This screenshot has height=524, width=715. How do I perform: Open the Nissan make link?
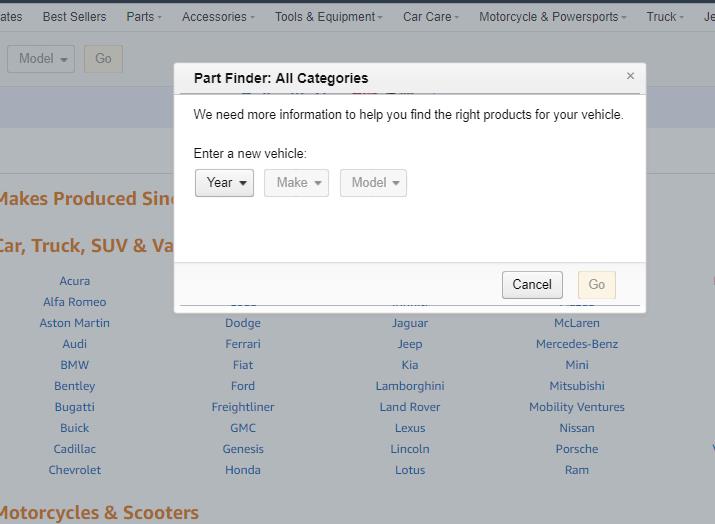point(577,428)
